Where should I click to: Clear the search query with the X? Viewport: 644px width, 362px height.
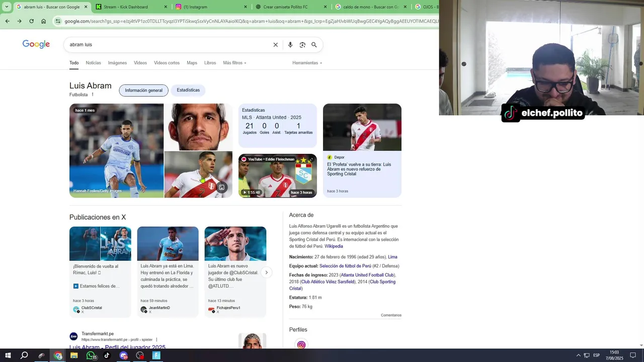coord(275,45)
